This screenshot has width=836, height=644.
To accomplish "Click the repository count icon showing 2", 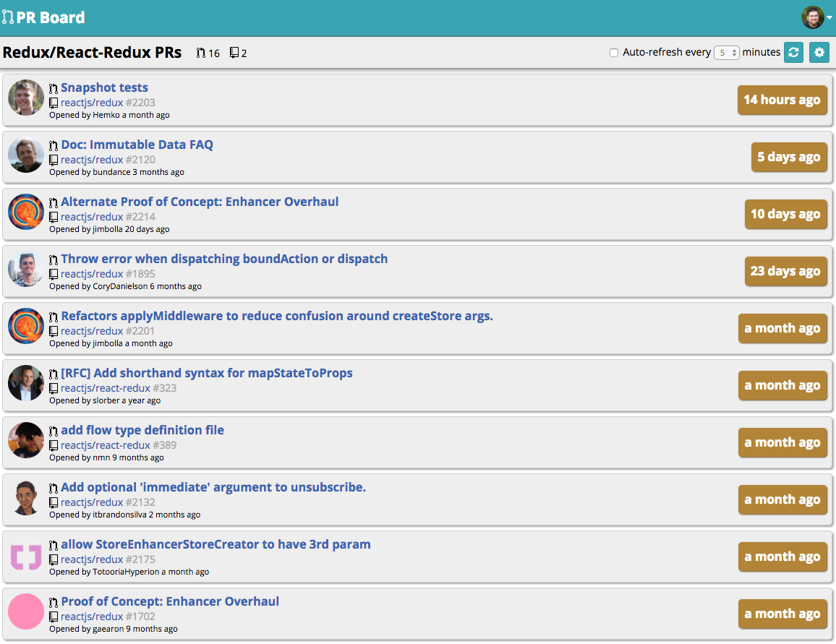I will pyautogui.click(x=234, y=53).
